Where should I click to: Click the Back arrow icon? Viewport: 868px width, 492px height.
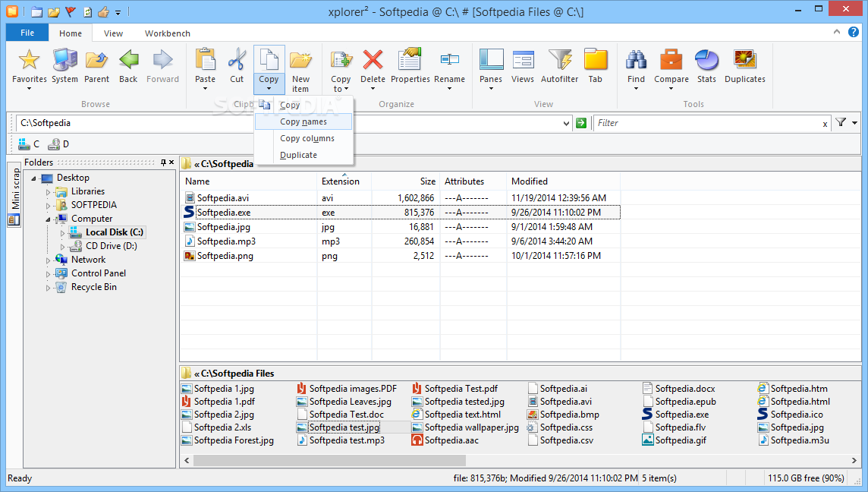pyautogui.click(x=128, y=60)
